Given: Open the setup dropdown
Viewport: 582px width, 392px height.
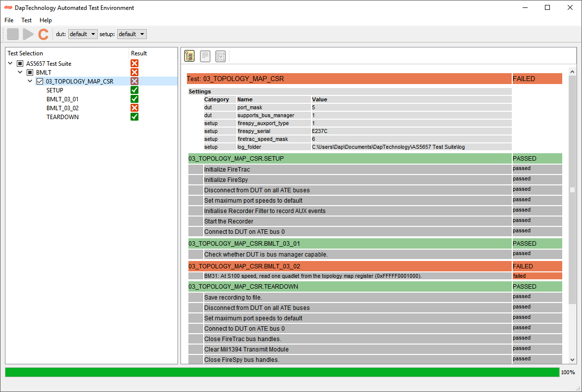Looking at the screenshot, I should (x=132, y=34).
